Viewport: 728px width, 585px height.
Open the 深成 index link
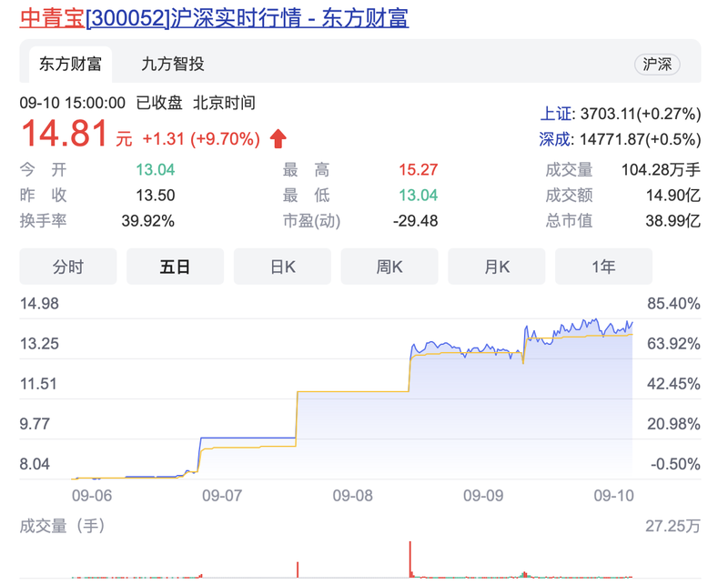pos(555,139)
